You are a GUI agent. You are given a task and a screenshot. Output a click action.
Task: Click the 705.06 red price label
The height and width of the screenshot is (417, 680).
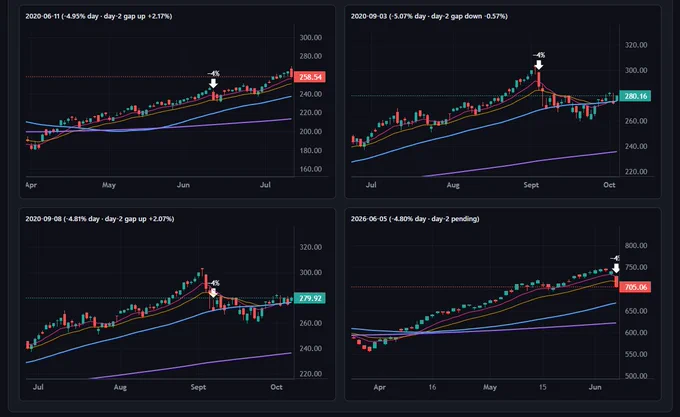pyautogui.click(x=635, y=287)
